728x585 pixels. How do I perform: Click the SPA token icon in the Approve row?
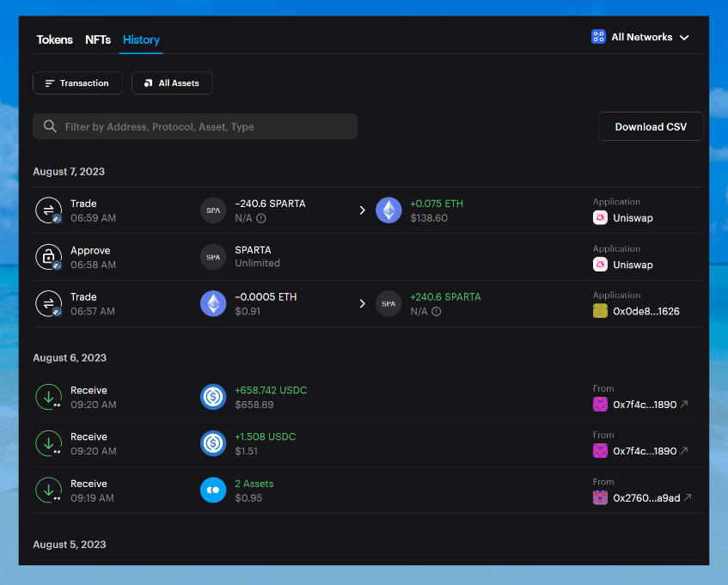click(x=213, y=257)
